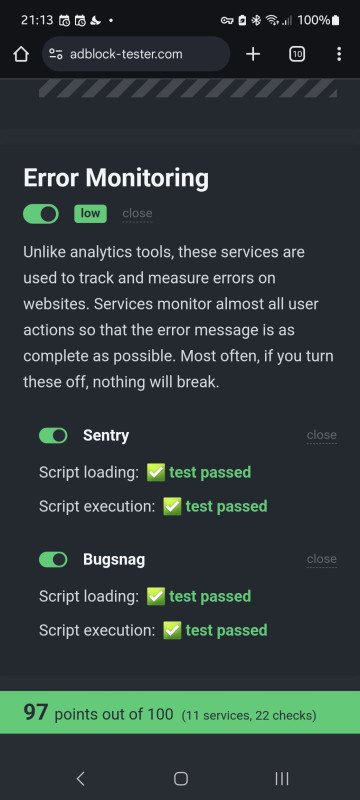Viewport: 360px width, 800px height.
Task: Collapse the Sentry details with close
Action: pos(322,435)
